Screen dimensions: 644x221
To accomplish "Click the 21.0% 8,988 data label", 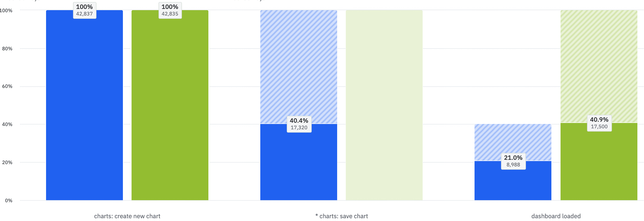I will pos(513,161).
